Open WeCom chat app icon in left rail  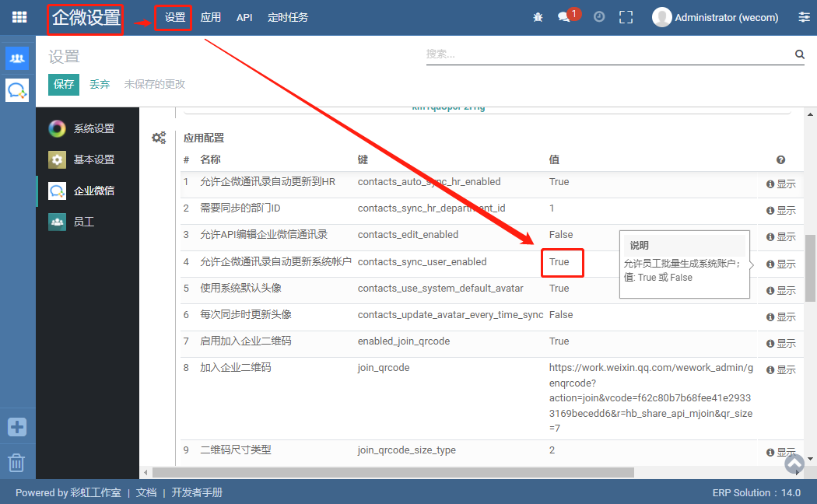17,90
